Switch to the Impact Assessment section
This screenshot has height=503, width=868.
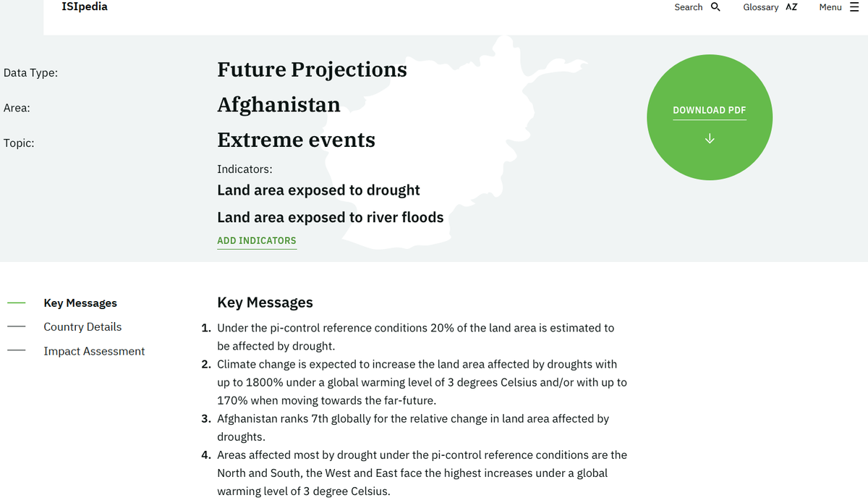95,350
